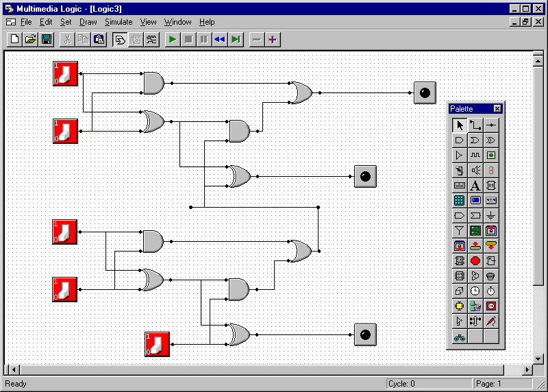This screenshot has height=392, width=548.
Task: Select the text label 'A' tool
Action: 475,185
